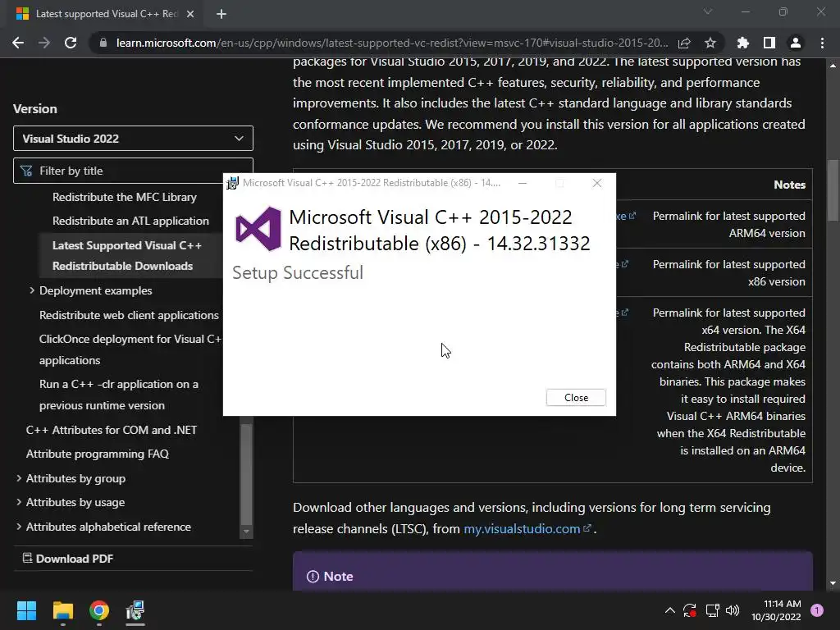Expand Attributes by usage

click(x=19, y=502)
